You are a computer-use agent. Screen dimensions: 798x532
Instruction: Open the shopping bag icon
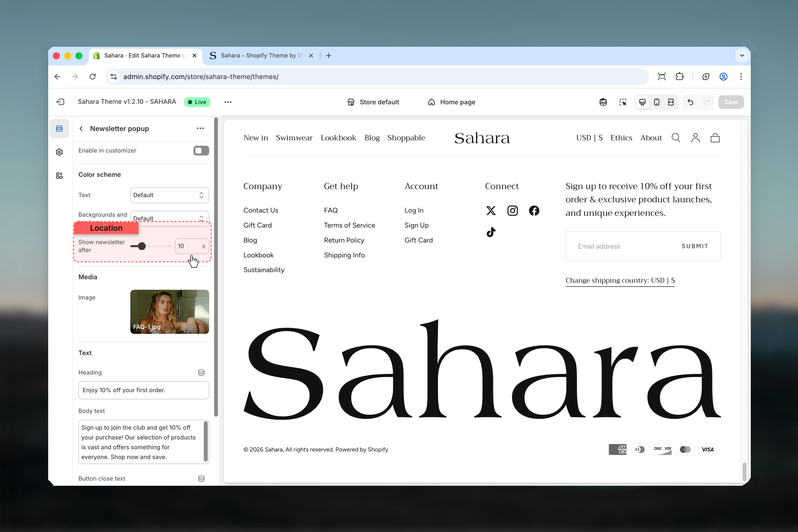click(x=715, y=138)
